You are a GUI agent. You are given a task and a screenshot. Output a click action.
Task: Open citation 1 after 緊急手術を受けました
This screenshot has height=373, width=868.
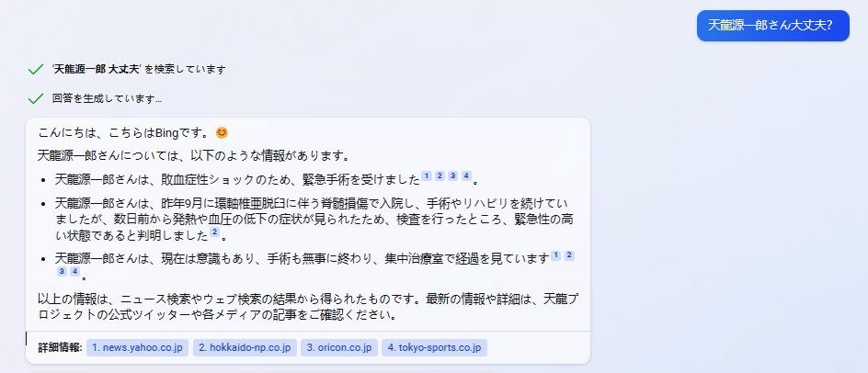click(x=427, y=176)
